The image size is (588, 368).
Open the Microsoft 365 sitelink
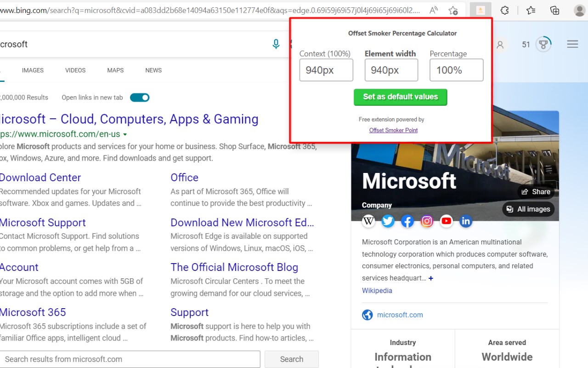33,312
